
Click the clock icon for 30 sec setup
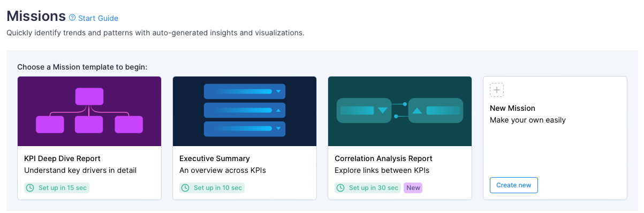point(340,188)
